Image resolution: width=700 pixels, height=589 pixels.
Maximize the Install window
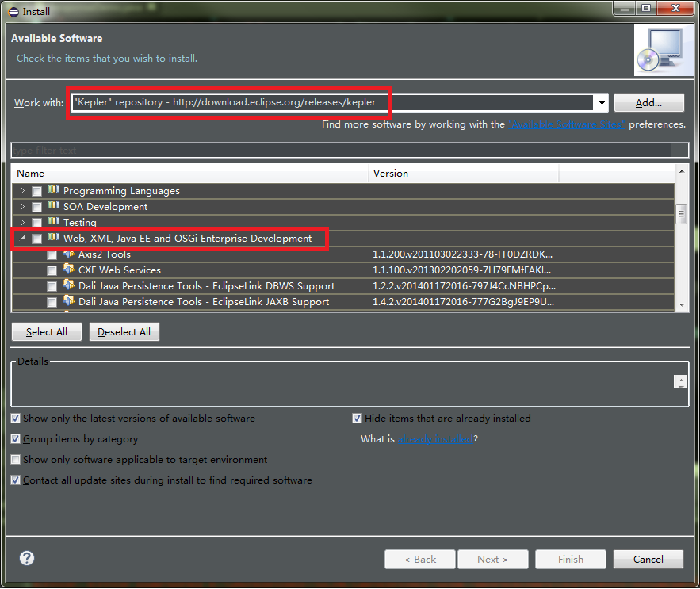pyautogui.click(x=646, y=8)
